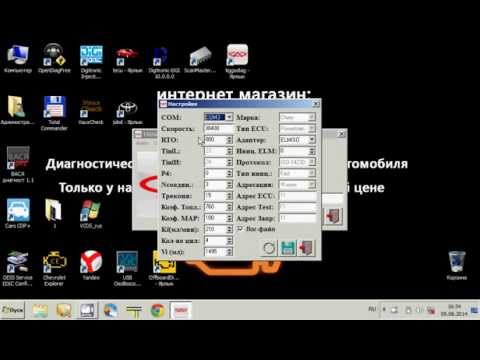This screenshot has width=480, height=360.
Task: Open the Марка dropdown
Action: click(311, 117)
